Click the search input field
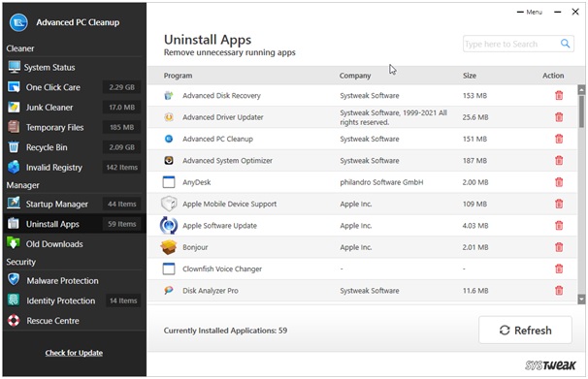 coord(518,44)
